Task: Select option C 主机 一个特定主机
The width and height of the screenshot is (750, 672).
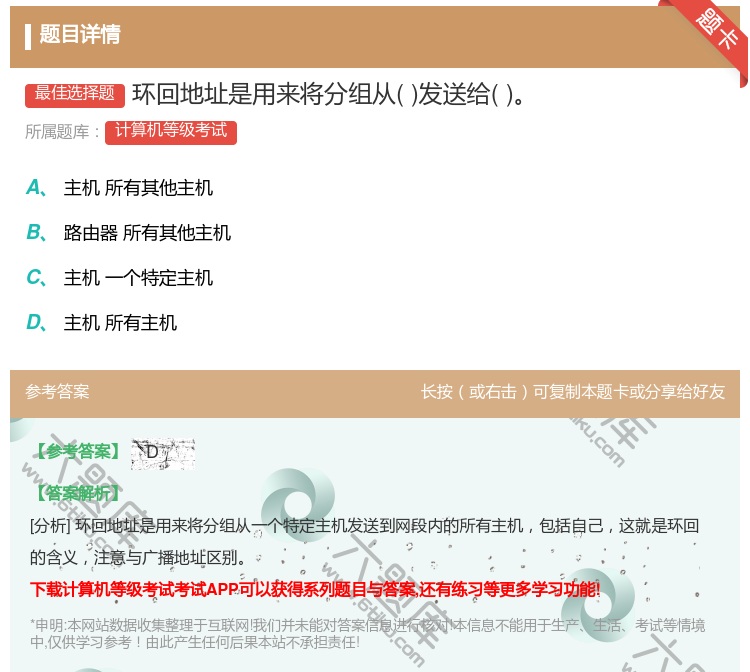Action: click(138, 278)
